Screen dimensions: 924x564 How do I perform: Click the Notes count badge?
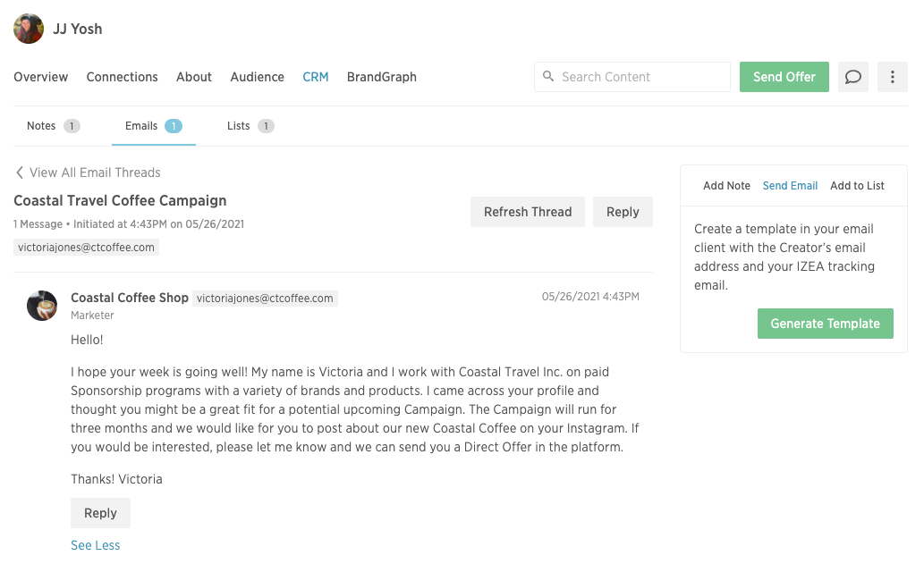[72, 126]
